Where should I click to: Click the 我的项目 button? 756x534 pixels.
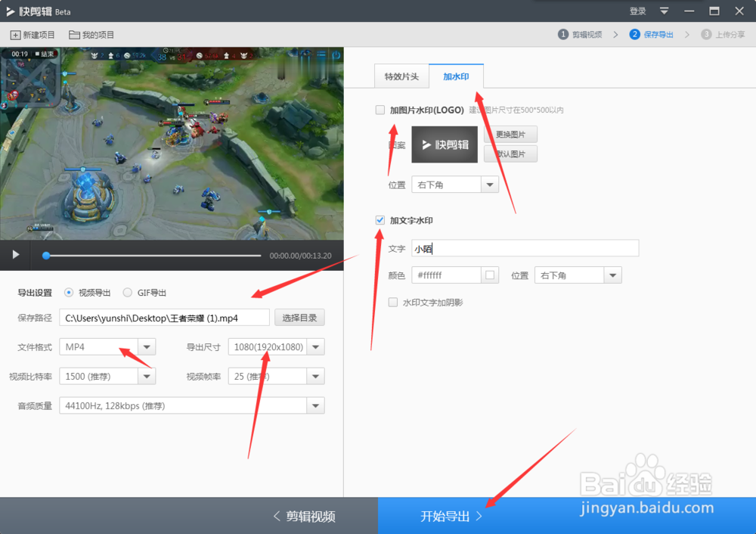pyautogui.click(x=91, y=35)
